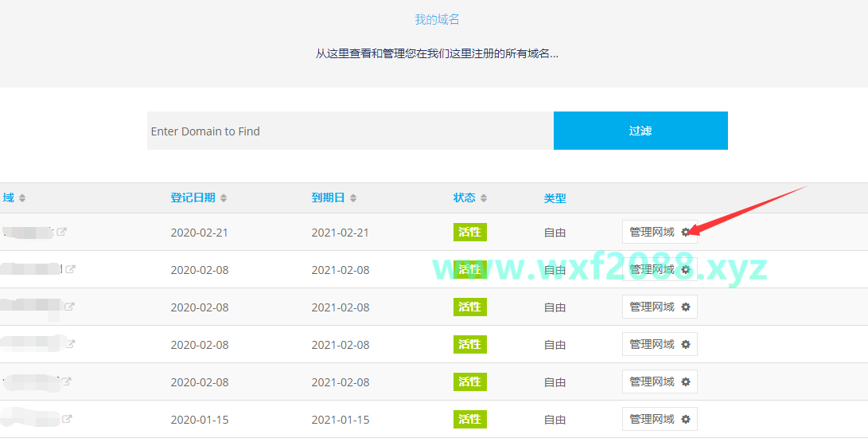
Task: Click expiry date 2021-02-08 in second row
Action: pos(340,270)
